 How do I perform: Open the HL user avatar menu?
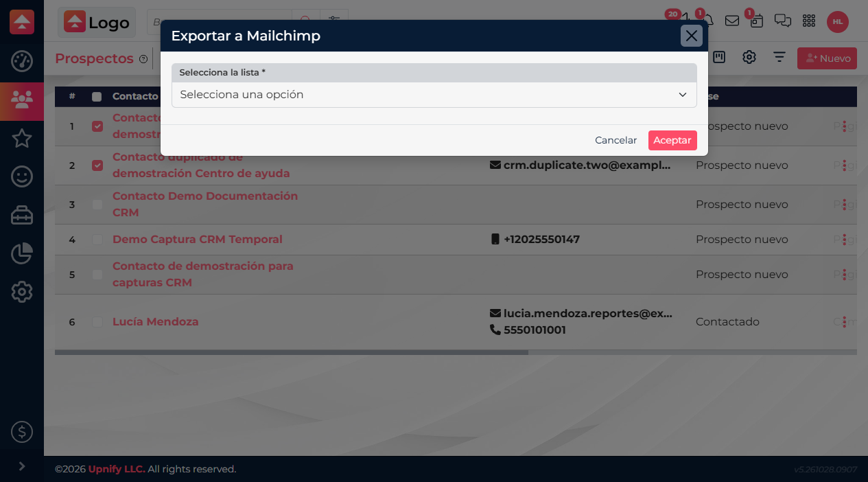coord(838,22)
